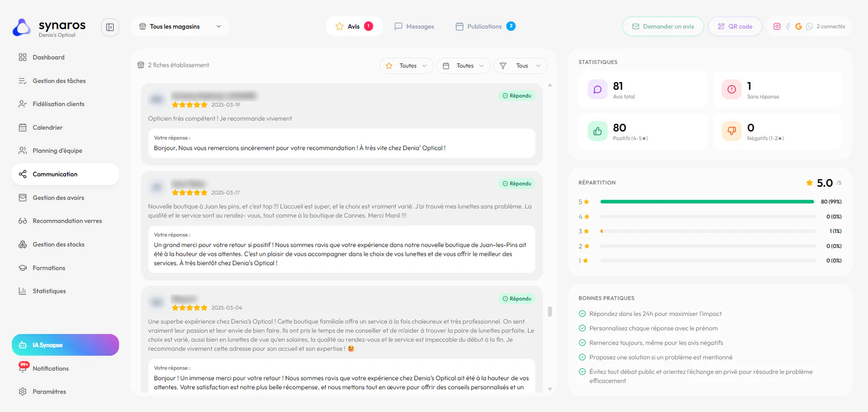Click the notifications bell with 99+ badge
868x412 pixels.
coord(23,367)
